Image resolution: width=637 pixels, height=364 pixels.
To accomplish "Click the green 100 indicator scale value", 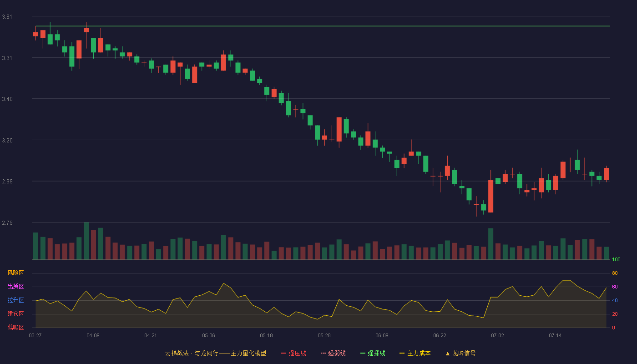I will click(x=616, y=260).
